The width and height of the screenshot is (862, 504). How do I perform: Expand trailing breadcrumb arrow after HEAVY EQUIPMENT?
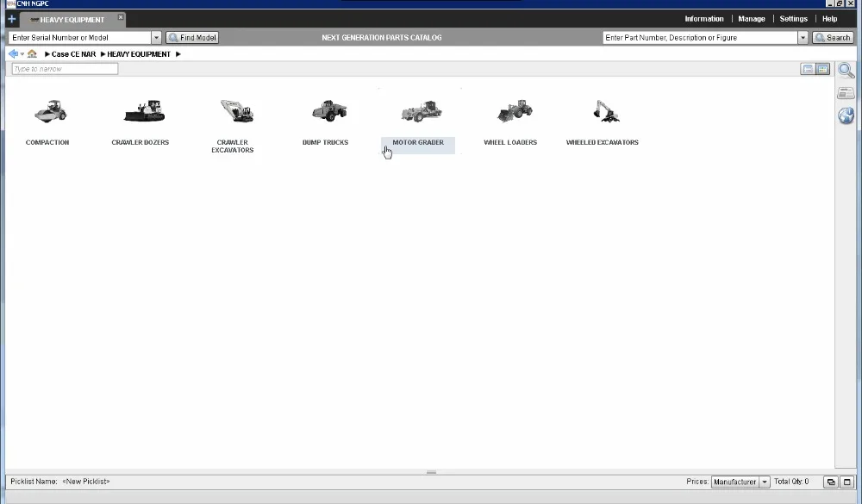coord(178,54)
